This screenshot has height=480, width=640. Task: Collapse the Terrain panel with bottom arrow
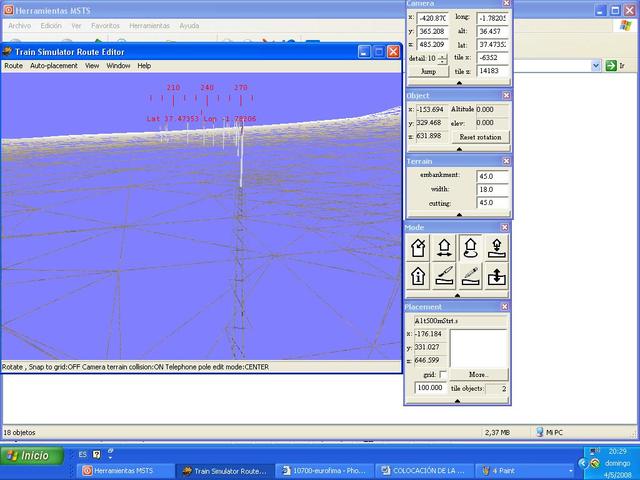459,214
